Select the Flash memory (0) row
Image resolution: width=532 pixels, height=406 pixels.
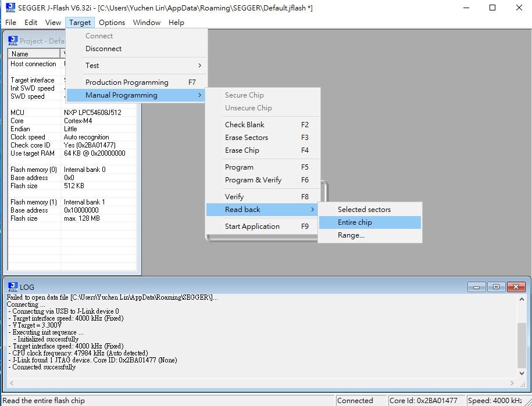72,170
